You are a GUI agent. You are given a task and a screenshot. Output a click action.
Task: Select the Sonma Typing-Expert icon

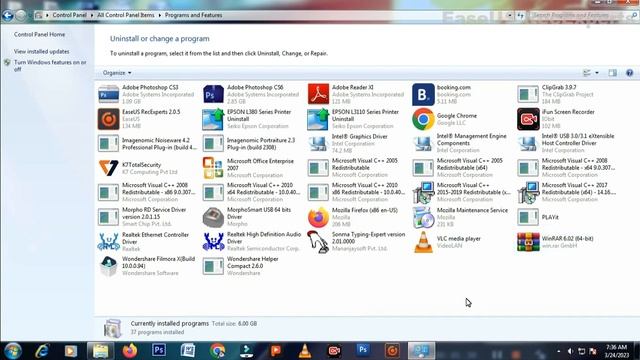click(x=318, y=241)
